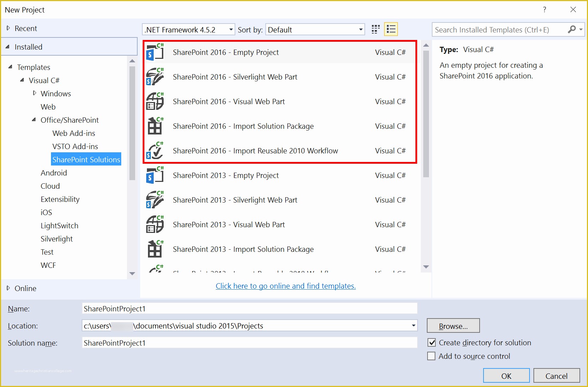588x387 pixels.
Task: Expand the Windows tree node
Action: (34, 93)
